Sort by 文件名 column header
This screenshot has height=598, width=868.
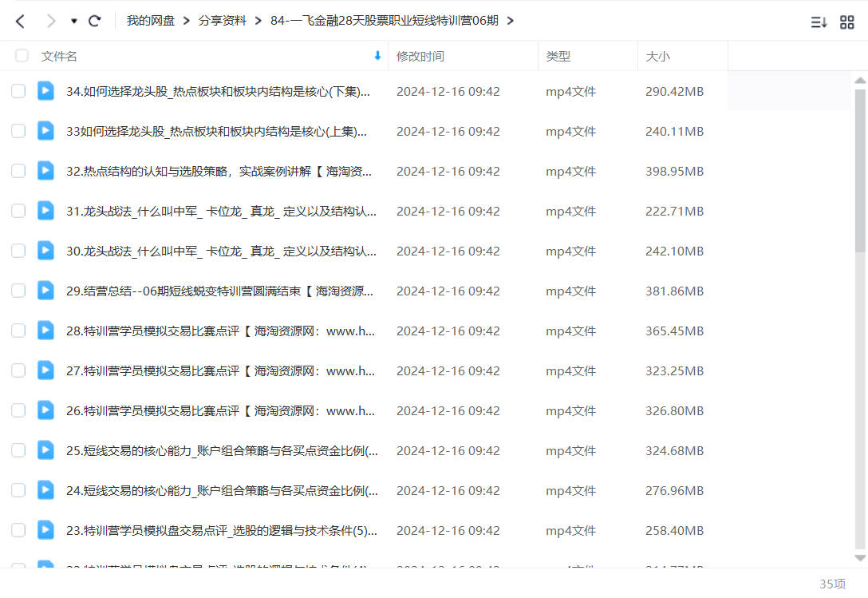59,56
